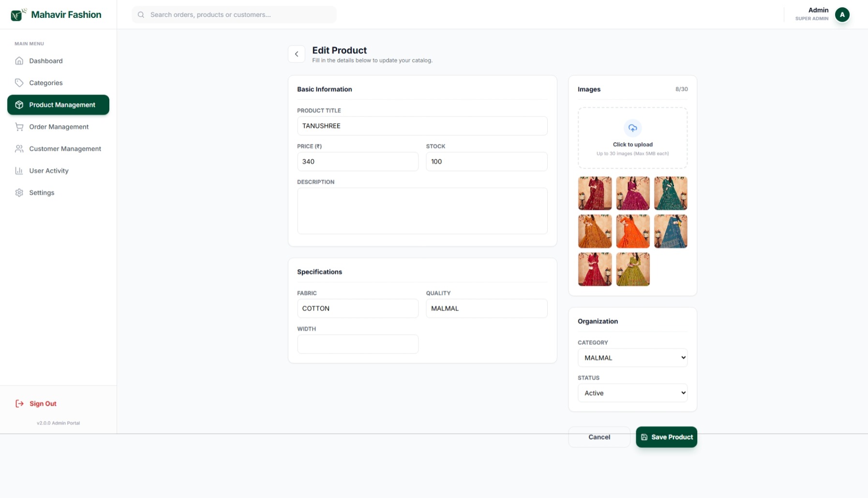Screen dimensions: 868x498
Task: Open the User Activity menu item
Action: tap(48, 171)
